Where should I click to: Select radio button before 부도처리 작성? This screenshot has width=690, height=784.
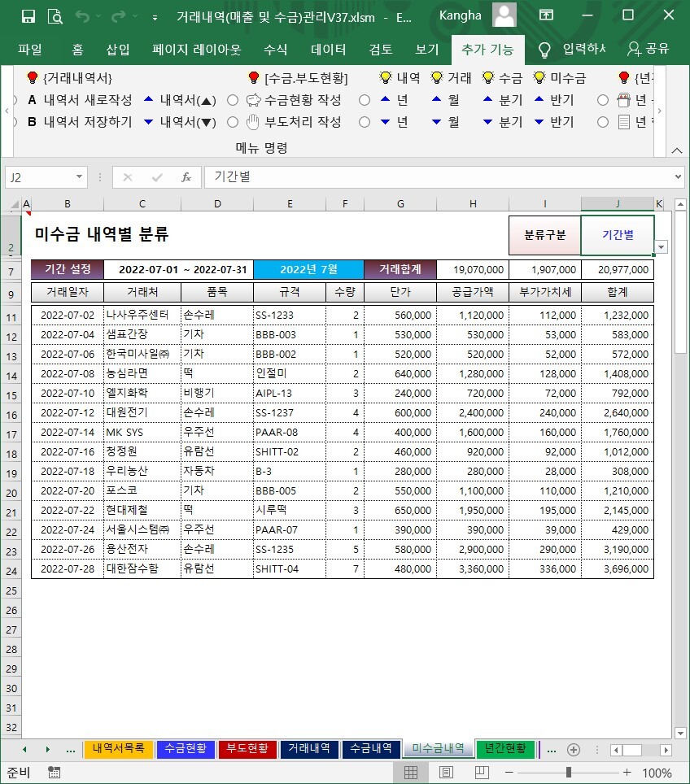[233, 122]
